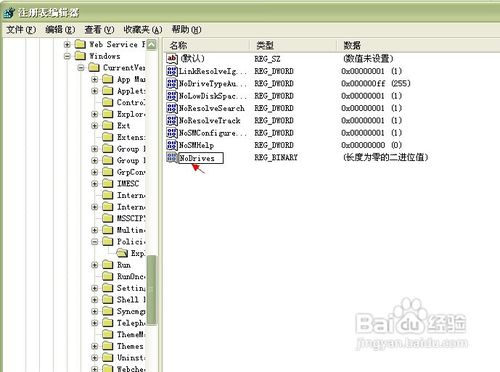
Task: Select the open Exp folder icon under Policies
Action: (122, 253)
